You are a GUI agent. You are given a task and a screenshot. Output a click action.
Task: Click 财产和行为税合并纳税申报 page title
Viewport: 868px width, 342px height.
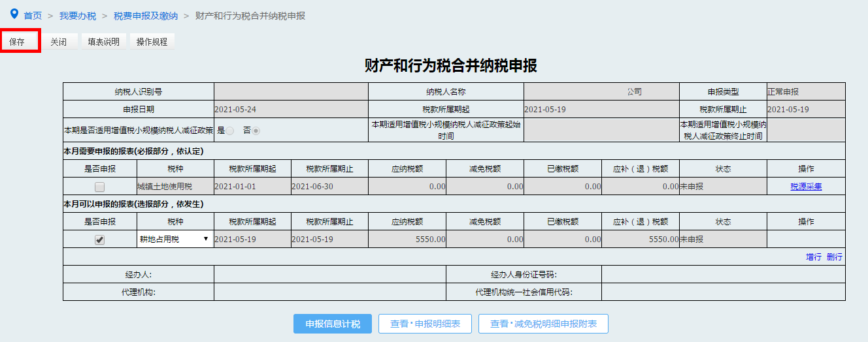(451, 65)
